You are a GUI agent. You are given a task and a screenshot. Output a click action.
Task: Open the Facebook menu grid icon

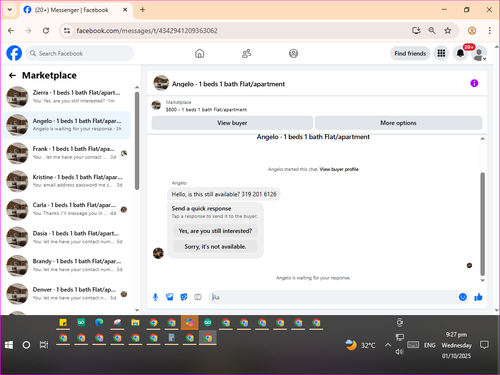tap(441, 53)
